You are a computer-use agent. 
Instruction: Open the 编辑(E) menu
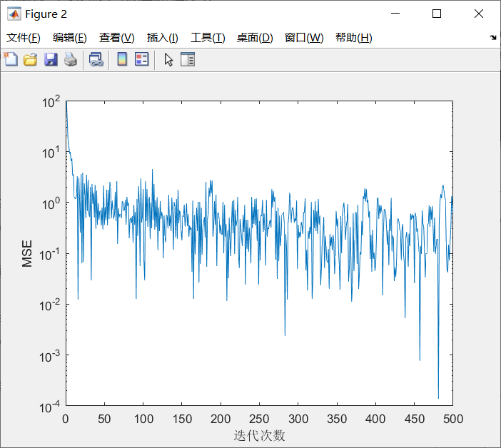pos(70,38)
